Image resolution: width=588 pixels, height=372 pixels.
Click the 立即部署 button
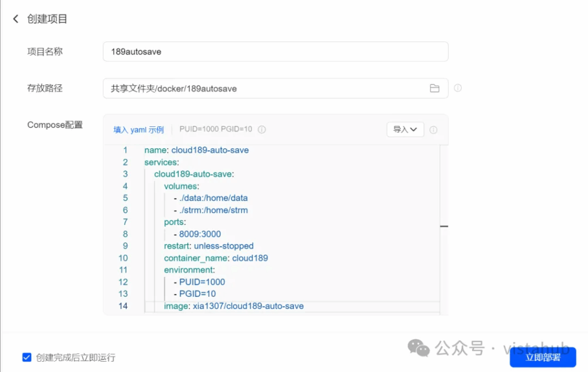tap(543, 358)
